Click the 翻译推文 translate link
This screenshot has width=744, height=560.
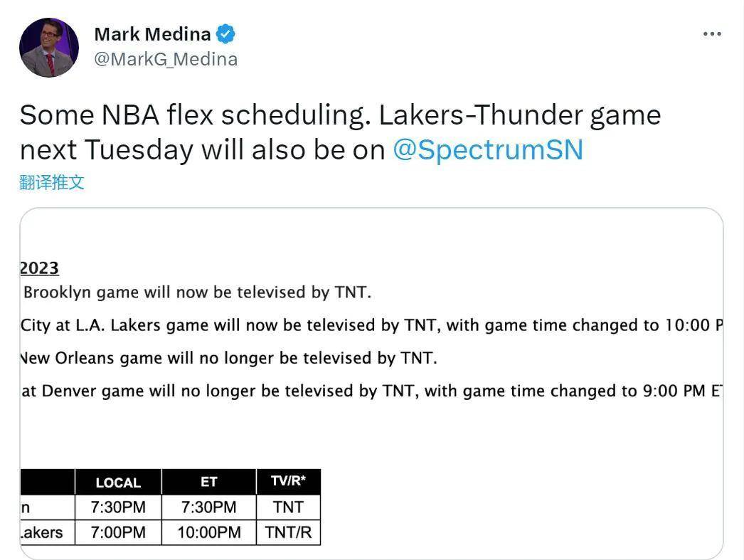pos(52,182)
